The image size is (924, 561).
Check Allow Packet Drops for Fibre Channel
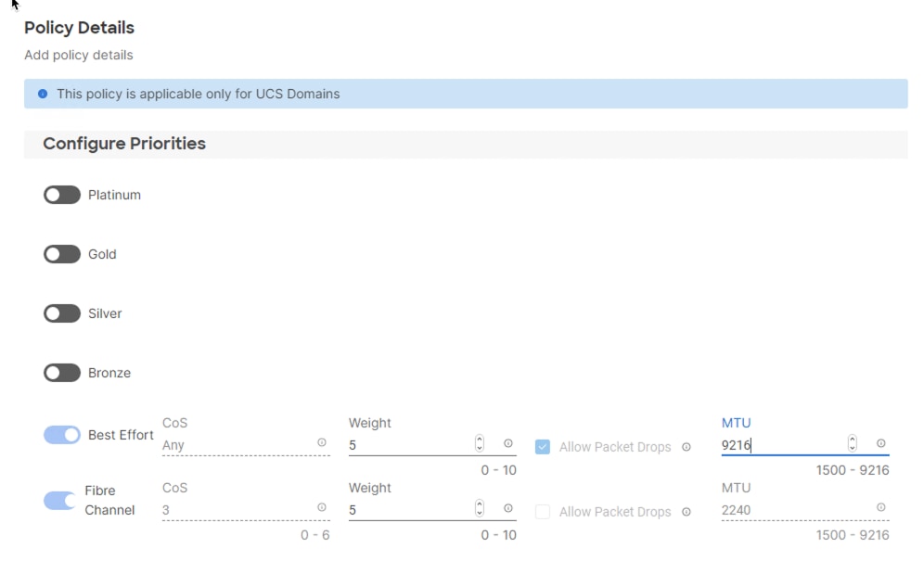[x=542, y=512]
